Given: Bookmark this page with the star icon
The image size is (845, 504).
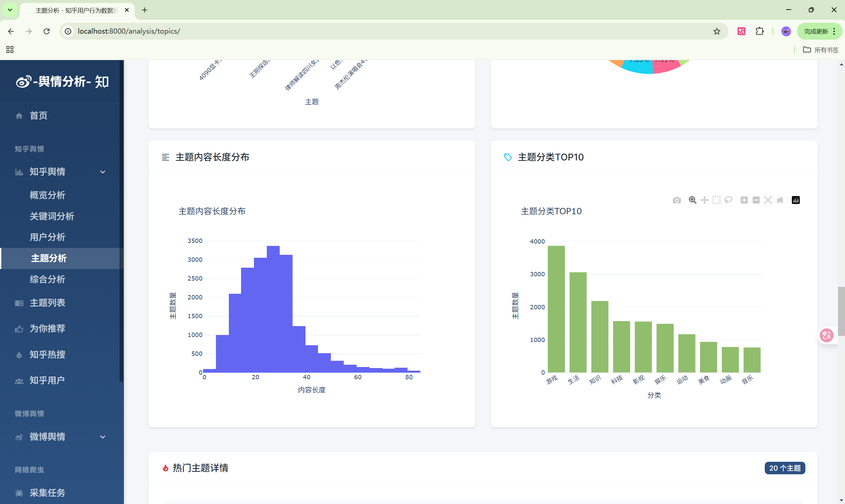Looking at the screenshot, I should 717,31.
